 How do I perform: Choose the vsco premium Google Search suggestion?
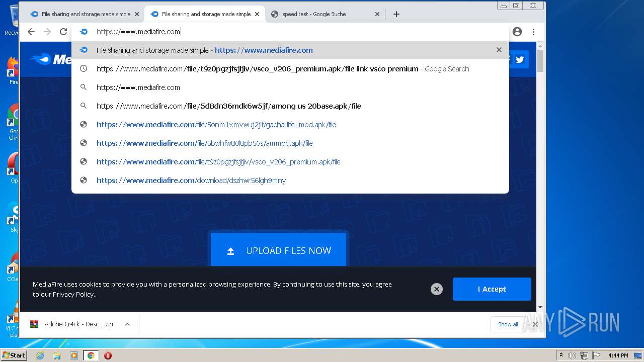tap(290, 69)
